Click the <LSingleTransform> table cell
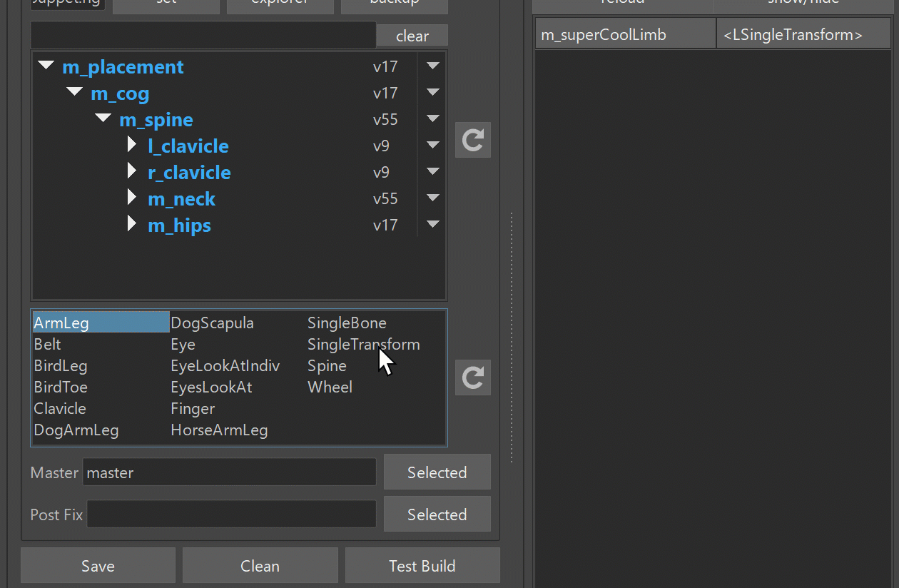The image size is (899, 588). coord(804,34)
